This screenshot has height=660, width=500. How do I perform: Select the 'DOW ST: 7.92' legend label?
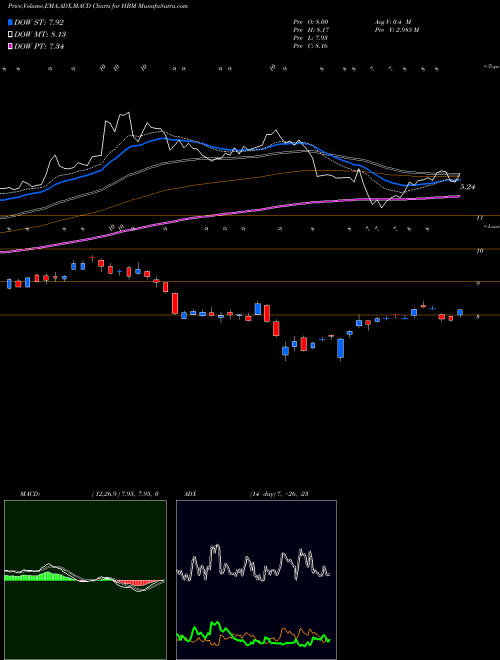tap(39, 22)
